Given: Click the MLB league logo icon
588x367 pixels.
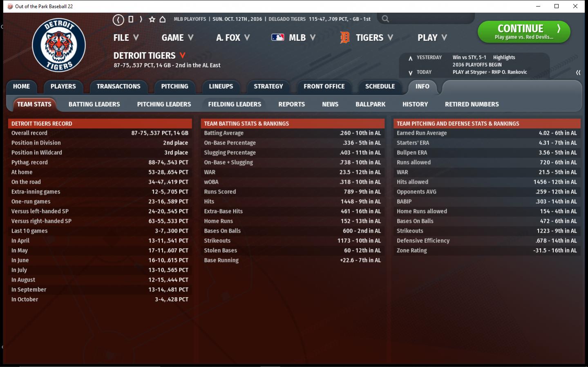Looking at the screenshot, I should (x=278, y=38).
